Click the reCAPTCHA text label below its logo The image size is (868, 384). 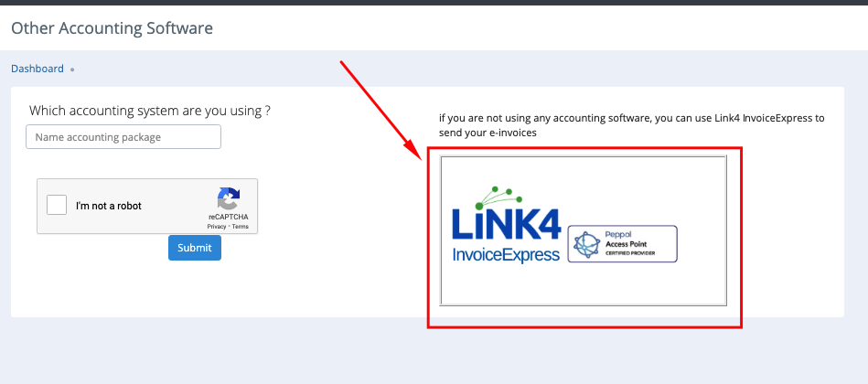[x=229, y=218]
